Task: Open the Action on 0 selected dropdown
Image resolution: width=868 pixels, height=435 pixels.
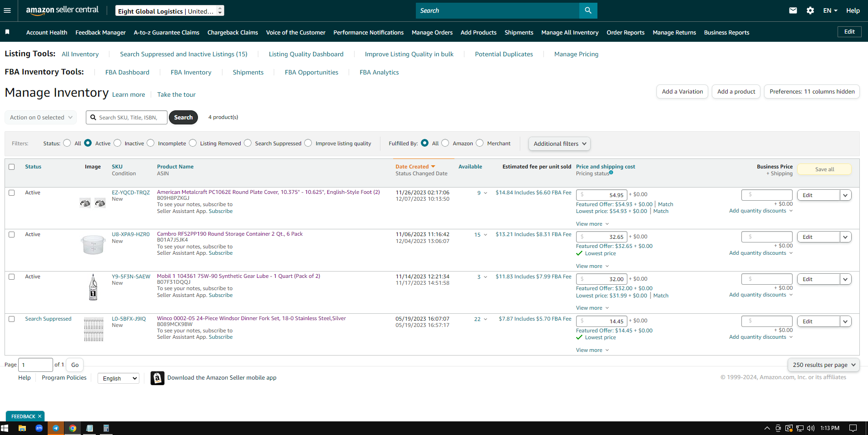Action: coord(41,117)
